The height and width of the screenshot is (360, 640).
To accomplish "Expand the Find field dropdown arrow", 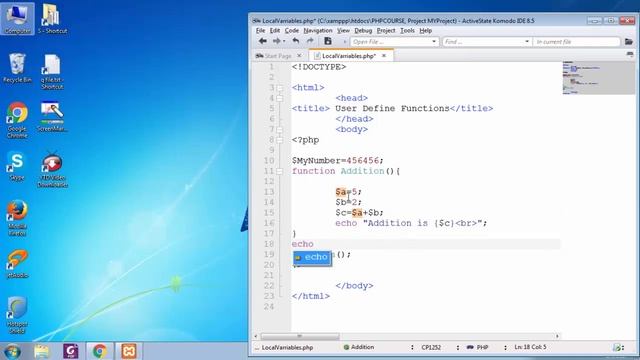I will tap(527, 42).
